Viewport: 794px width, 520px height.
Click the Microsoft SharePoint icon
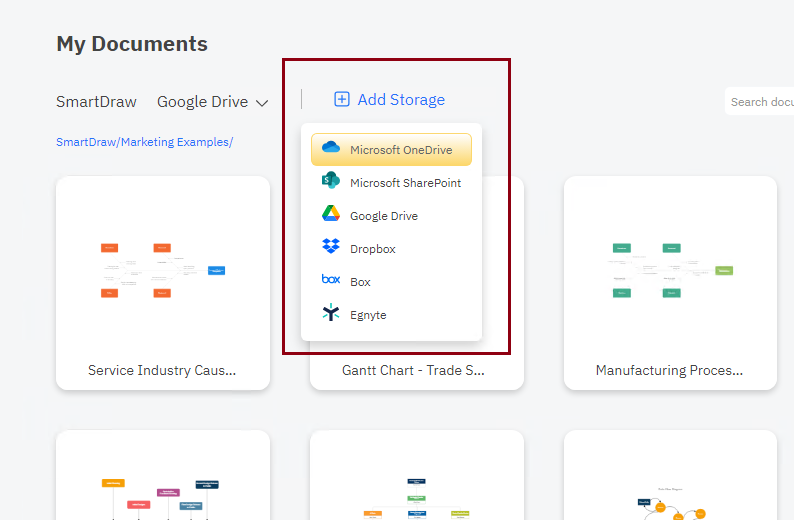pyautogui.click(x=331, y=182)
